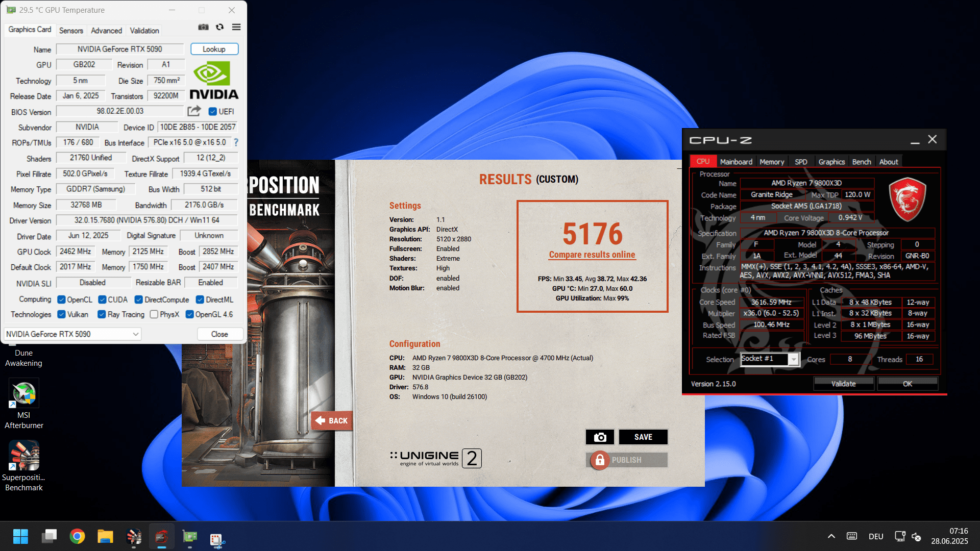Viewport: 980px width, 551px height.
Task: Click the GPU-Z screenshot camera icon
Action: [203, 27]
